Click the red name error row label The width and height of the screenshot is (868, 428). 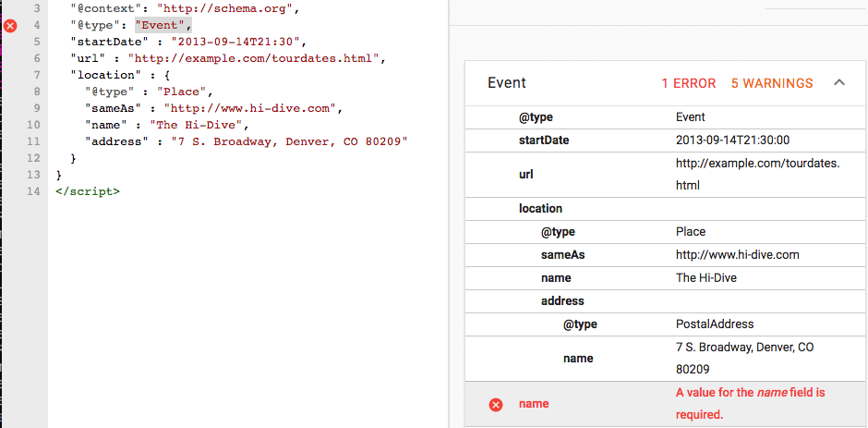pos(534,404)
